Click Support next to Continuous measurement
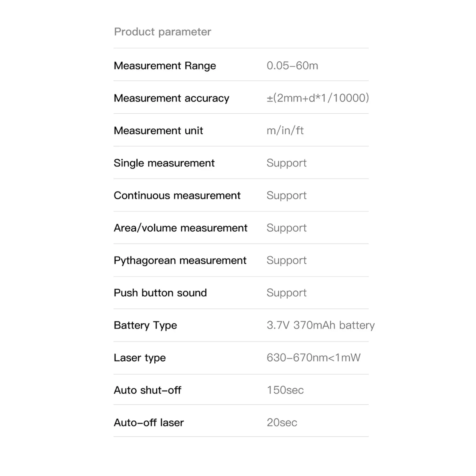The width and height of the screenshot is (476, 476). click(286, 195)
